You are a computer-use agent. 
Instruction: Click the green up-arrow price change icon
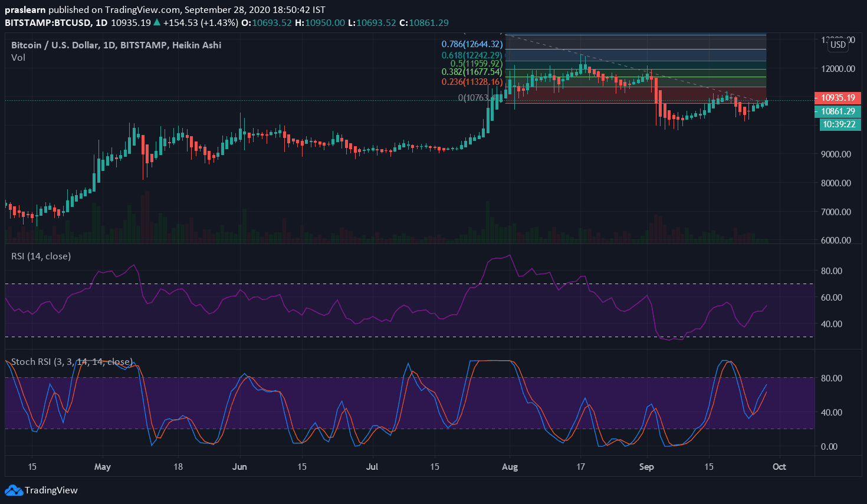point(156,23)
